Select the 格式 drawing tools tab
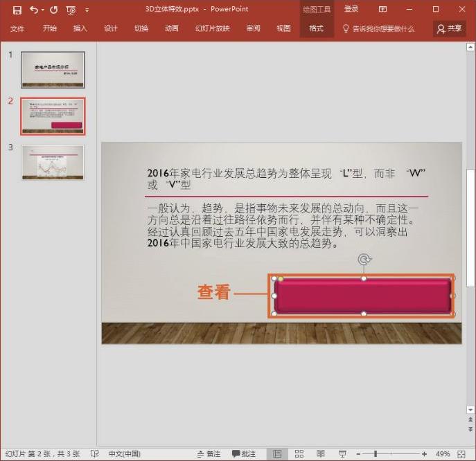This screenshot has height=461, width=476. pos(317,28)
